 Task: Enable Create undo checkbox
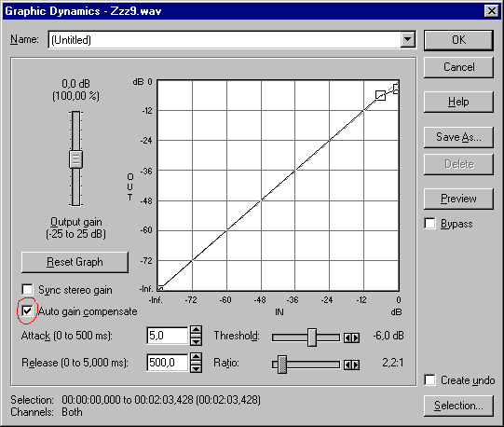pos(429,380)
